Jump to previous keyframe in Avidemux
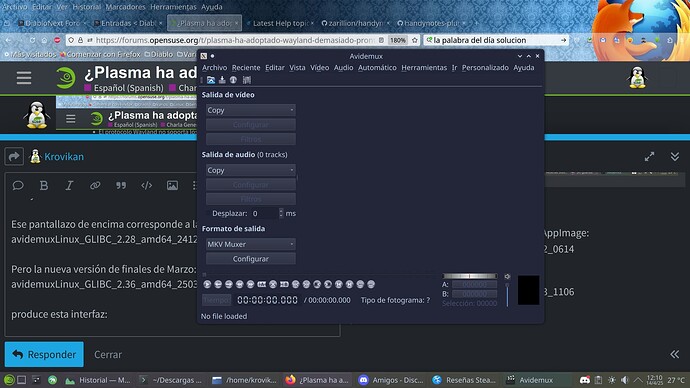The height and width of the screenshot is (388, 690). [240, 284]
